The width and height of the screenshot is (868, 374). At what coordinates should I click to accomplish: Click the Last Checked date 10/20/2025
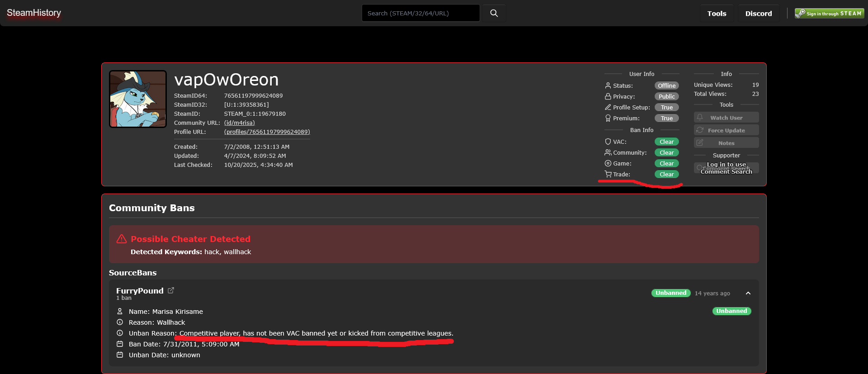(259, 165)
